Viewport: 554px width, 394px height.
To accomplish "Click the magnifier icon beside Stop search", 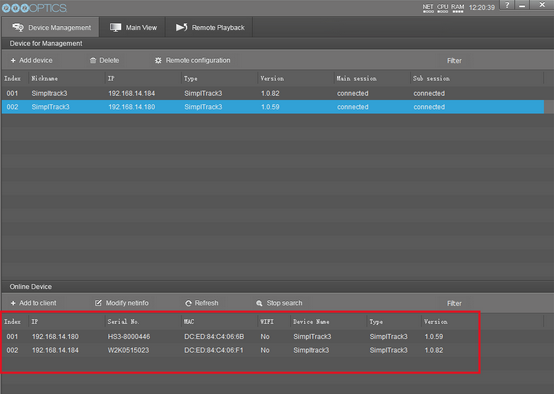I will (259, 303).
